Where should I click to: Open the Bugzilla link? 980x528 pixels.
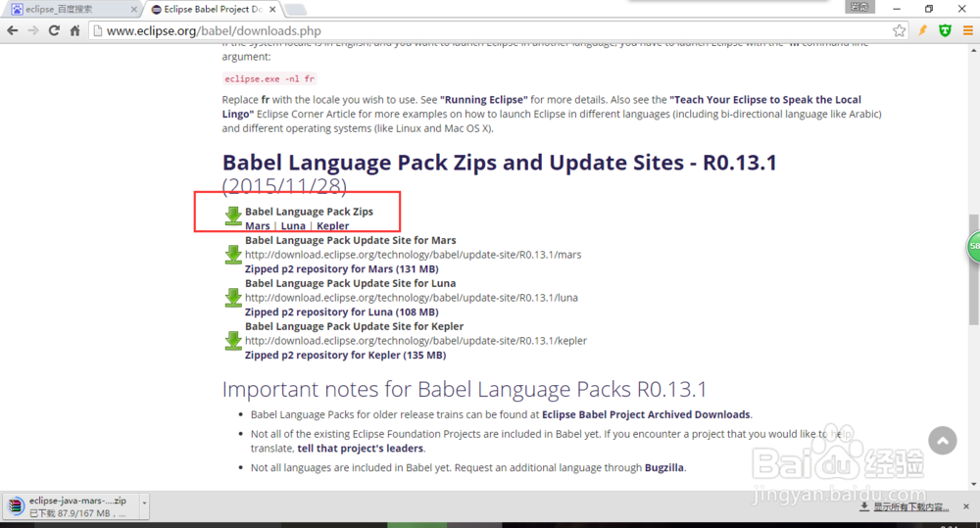tap(664, 467)
